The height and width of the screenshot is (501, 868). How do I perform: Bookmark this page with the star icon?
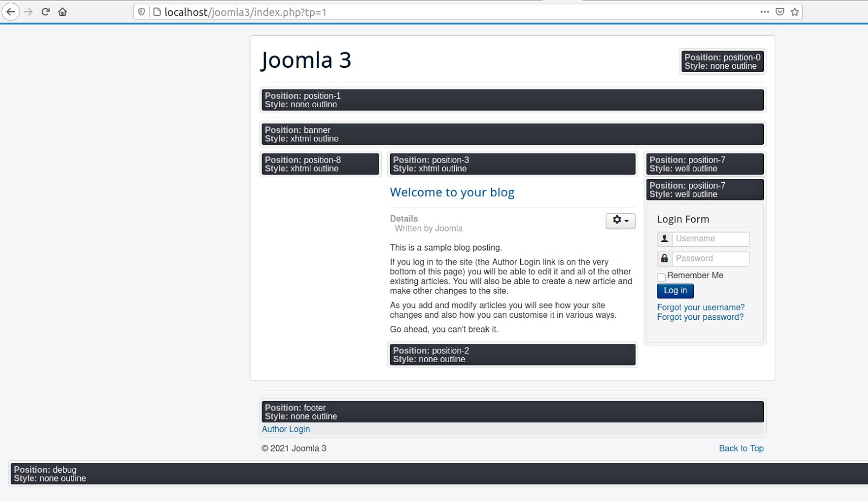point(795,11)
